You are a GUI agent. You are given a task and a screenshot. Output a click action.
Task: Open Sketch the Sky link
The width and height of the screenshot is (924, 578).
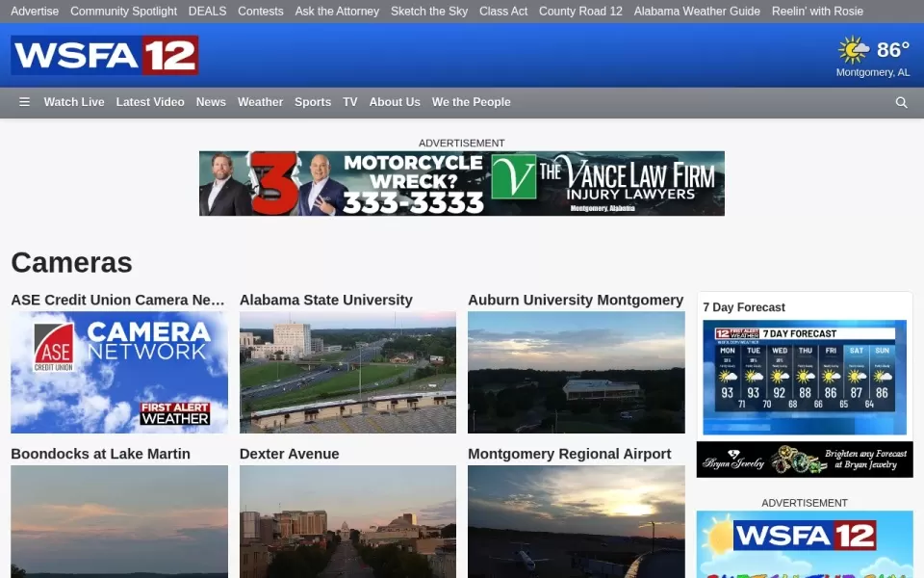click(429, 12)
